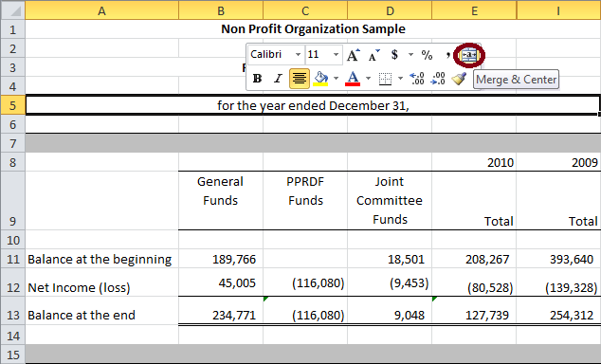The width and height of the screenshot is (601, 364).
Task: Click the cell containing 9,048
Action: (x=390, y=311)
